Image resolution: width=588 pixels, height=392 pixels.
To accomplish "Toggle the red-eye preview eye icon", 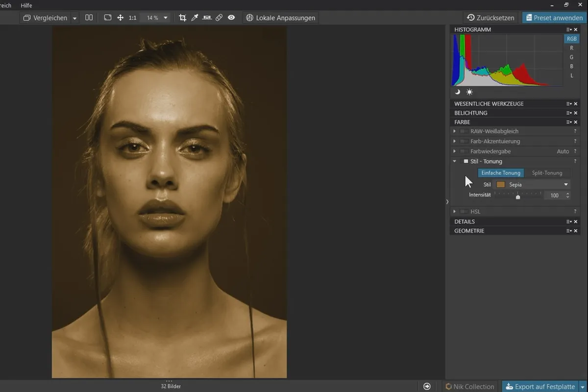I will click(231, 18).
